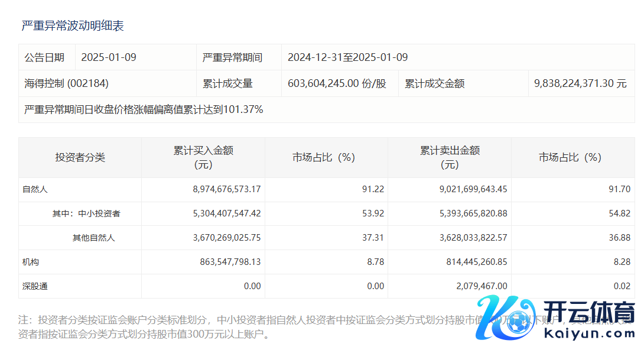Click the 累计成交金额 value 9,838,224,371.30 元
Viewport: 644px width, 353px height.
580,83
